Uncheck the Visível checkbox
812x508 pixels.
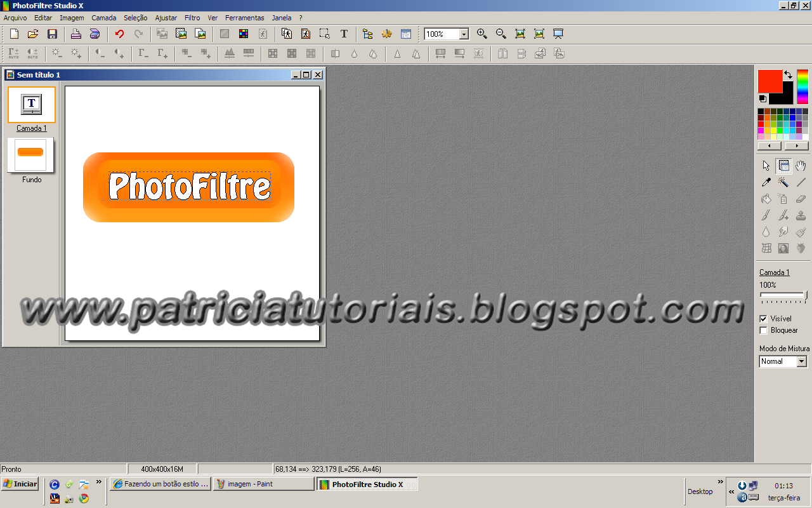(x=763, y=318)
